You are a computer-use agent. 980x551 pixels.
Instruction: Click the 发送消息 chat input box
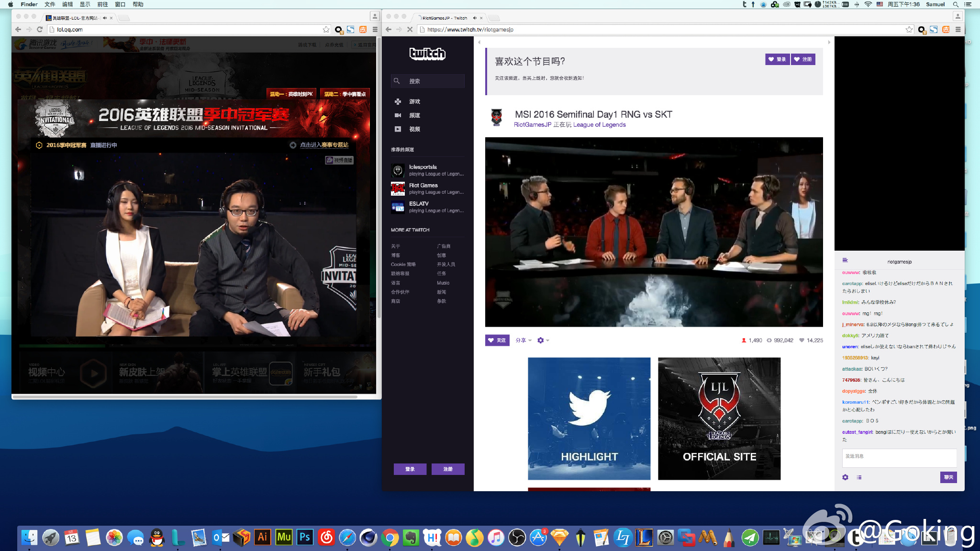pos(899,458)
